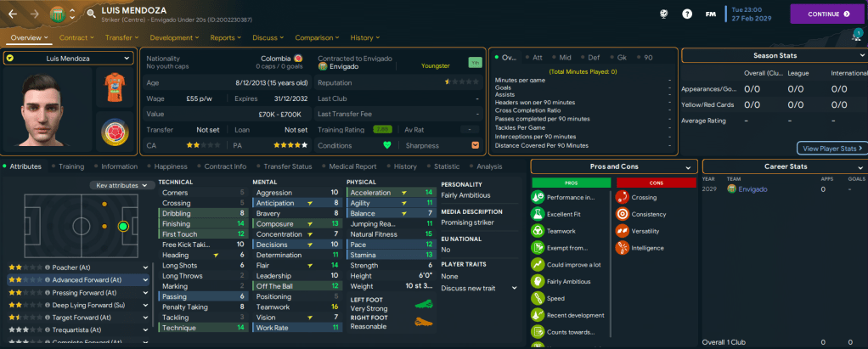This screenshot has width=868, height=349.
Task: Click the View Player Stats button
Action: [831, 148]
